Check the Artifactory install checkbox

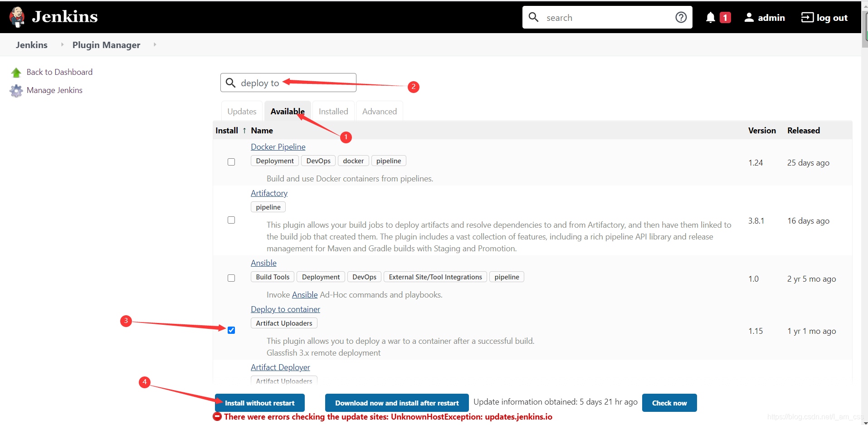231,220
